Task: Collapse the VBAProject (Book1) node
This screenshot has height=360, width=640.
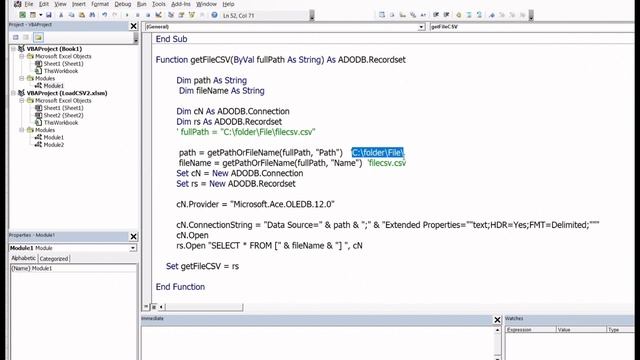Action: point(13,49)
